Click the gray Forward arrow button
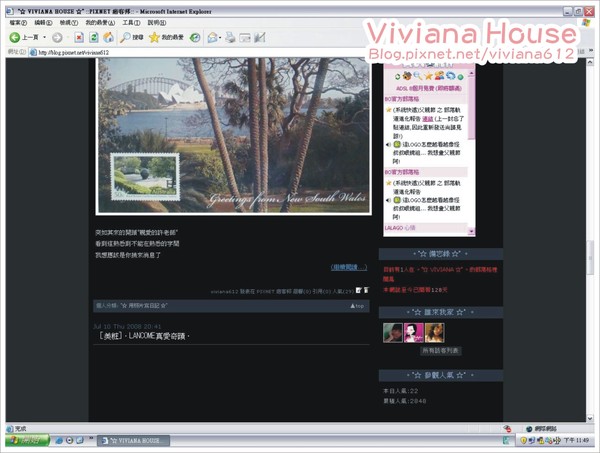This screenshot has height=453, width=600. pyautogui.click(x=57, y=37)
